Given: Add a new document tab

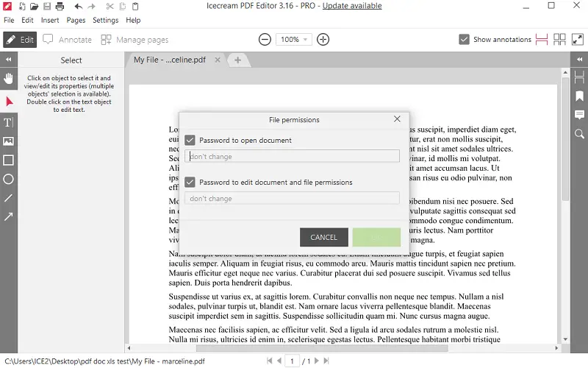Looking at the screenshot, I should [x=237, y=60].
